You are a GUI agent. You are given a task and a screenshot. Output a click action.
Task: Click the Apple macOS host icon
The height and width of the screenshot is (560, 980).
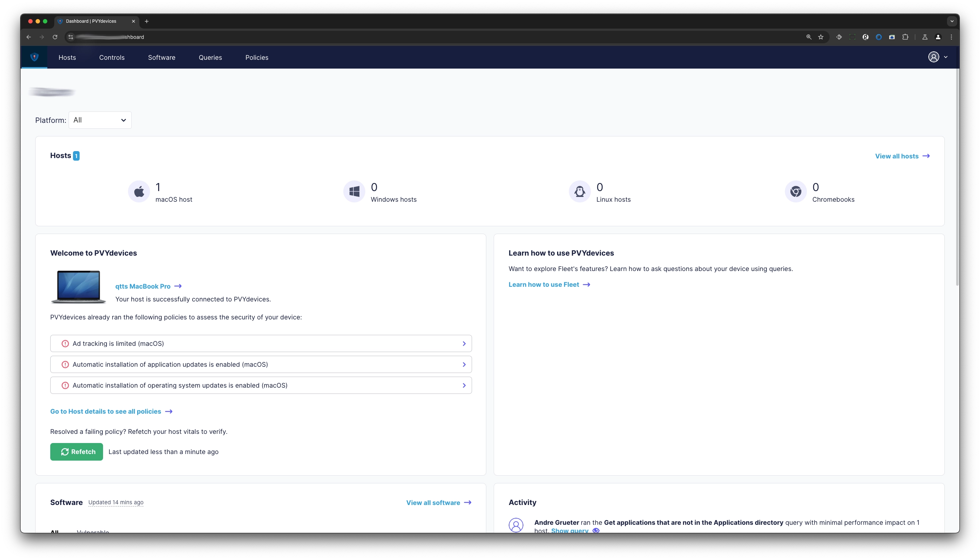click(x=139, y=191)
